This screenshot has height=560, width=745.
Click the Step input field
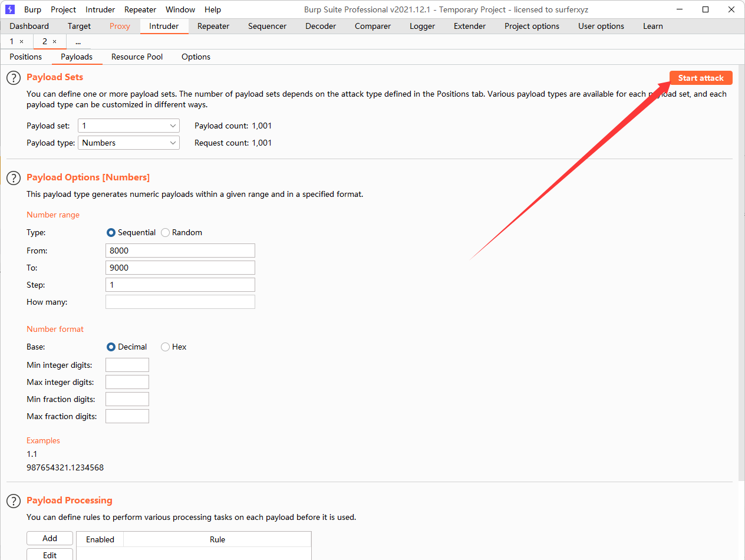180,285
